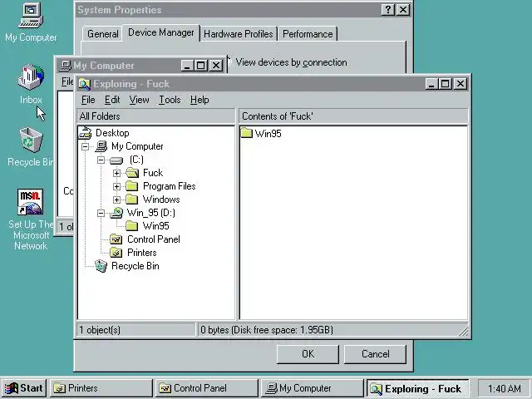Open the File menu in Explorer
The width and height of the screenshot is (532, 399).
[88, 100]
